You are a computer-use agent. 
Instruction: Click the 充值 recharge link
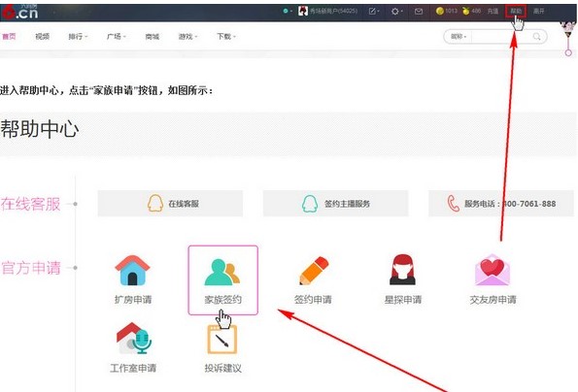click(493, 11)
